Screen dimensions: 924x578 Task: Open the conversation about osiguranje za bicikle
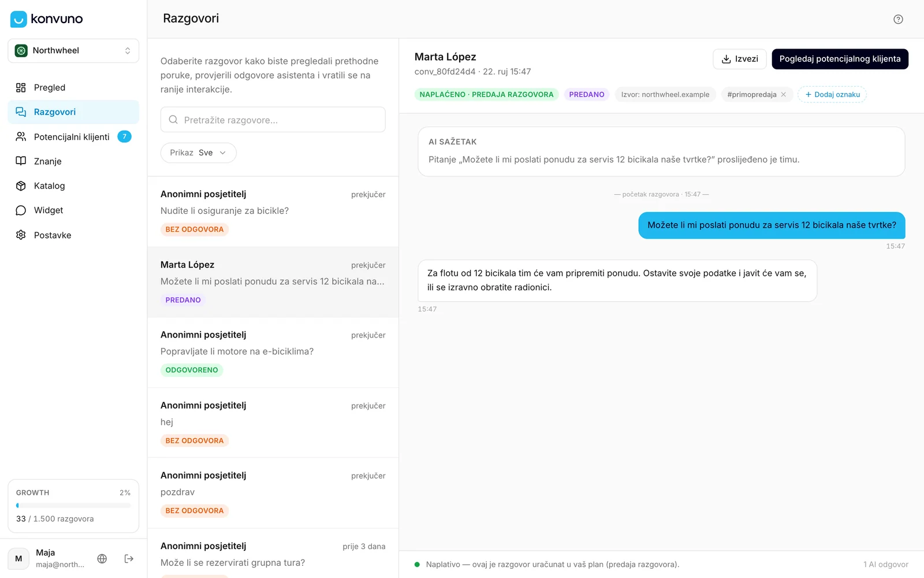[273, 212]
